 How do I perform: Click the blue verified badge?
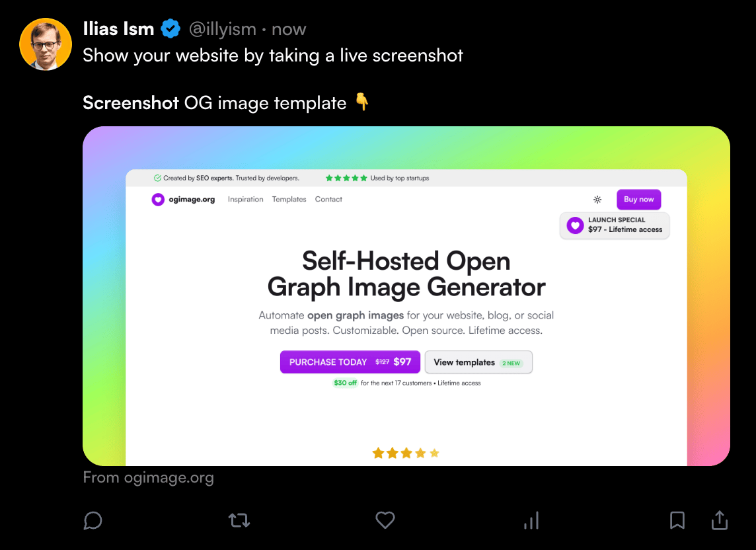(x=171, y=29)
